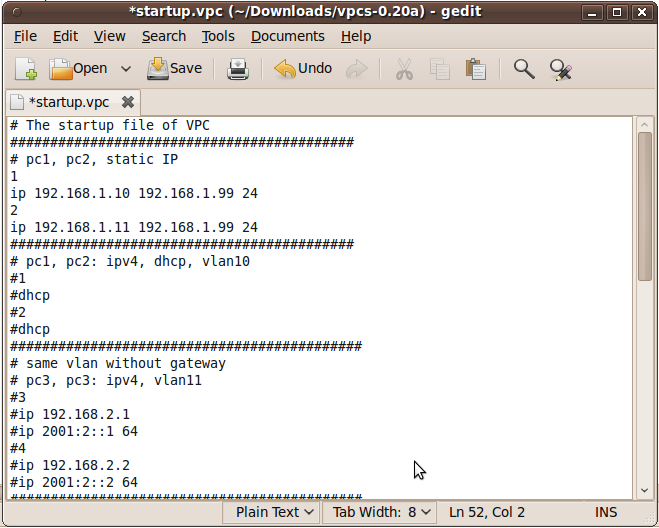This screenshot has width=659, height=528.
Task: Click the Redo arrow icon
Action: tap(356, 69)
